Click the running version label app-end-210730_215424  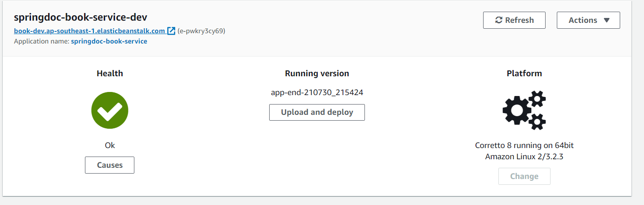coord(317,92)
